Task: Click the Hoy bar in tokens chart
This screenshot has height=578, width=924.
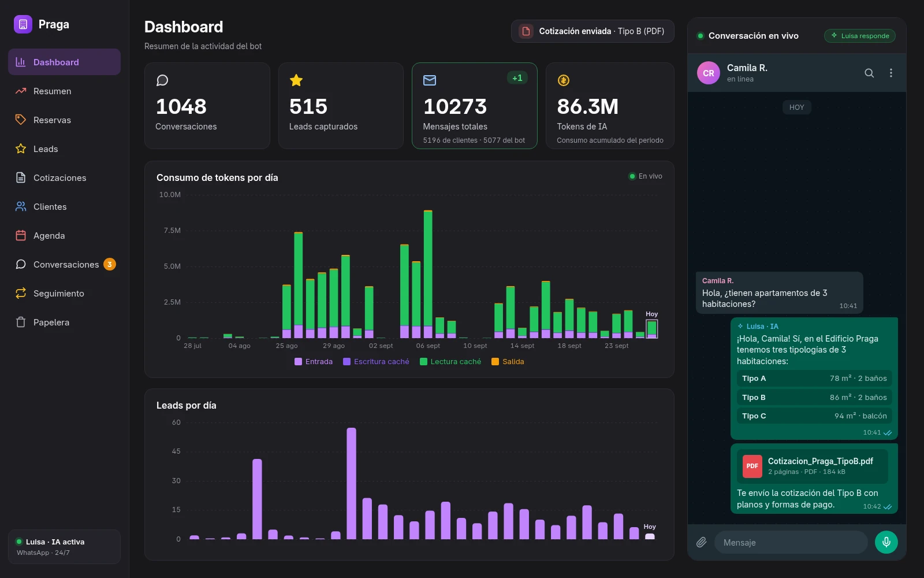Action: click(x=652, y=329)
